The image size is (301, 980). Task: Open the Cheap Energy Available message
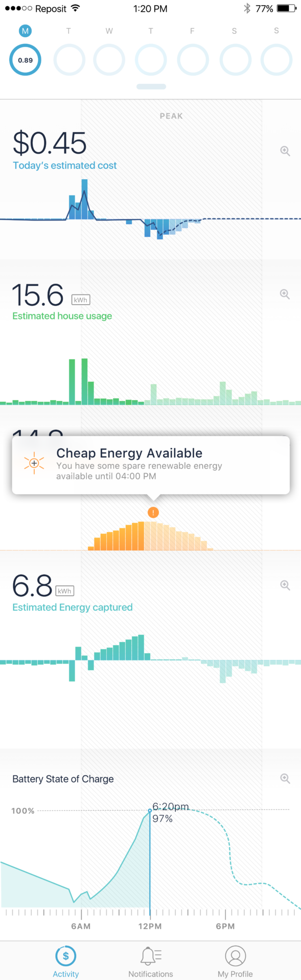[151, 464]
